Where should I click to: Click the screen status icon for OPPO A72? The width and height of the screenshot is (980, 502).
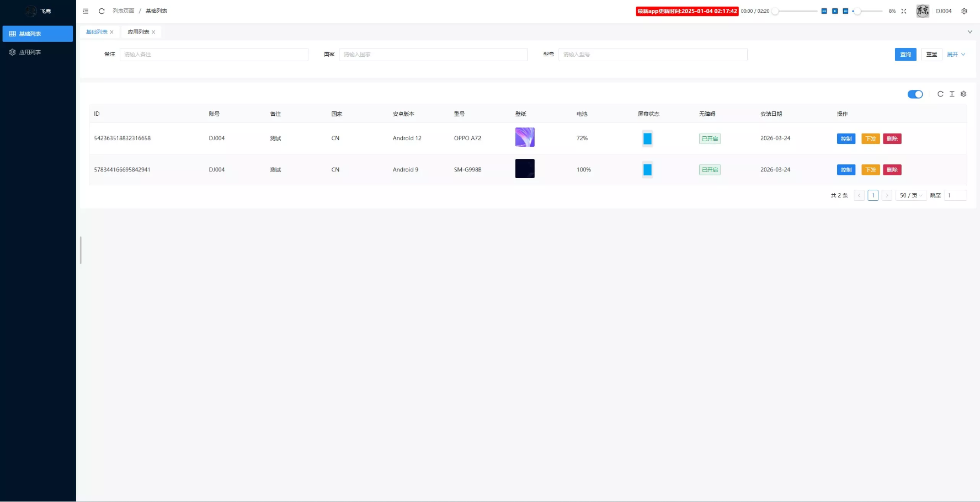point(647,138)
